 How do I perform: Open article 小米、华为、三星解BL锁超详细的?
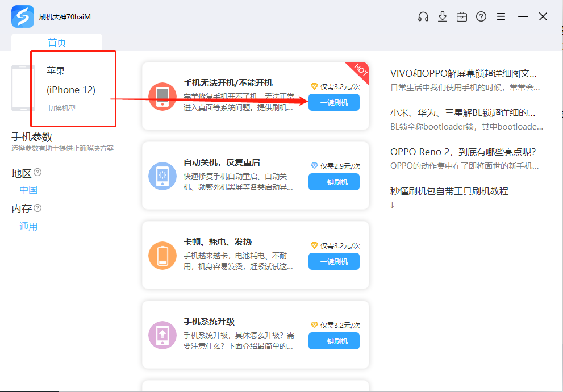click(463, 112)
